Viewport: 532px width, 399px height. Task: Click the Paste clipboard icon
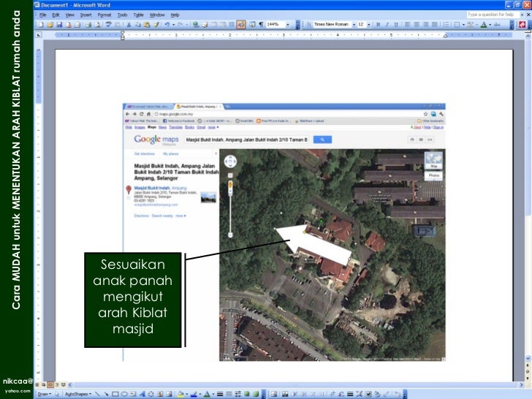pos(146,24)
